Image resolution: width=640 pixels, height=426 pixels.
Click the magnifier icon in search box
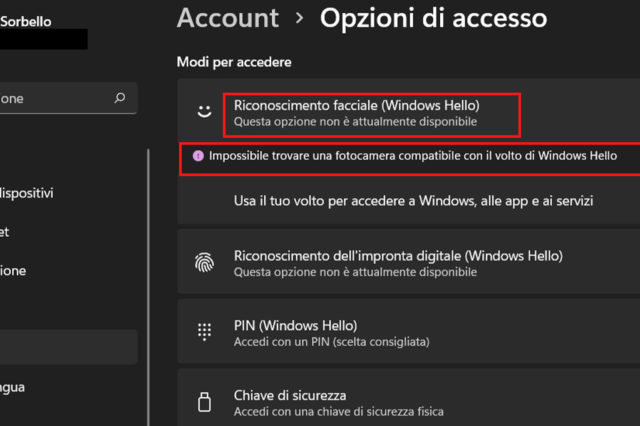point(120,98)
